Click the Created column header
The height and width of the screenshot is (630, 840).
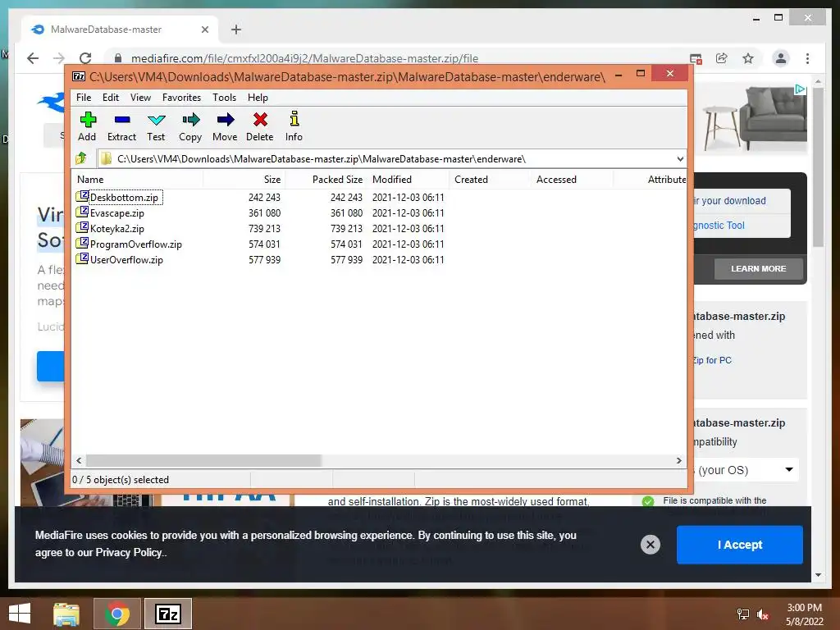[491, 180]
